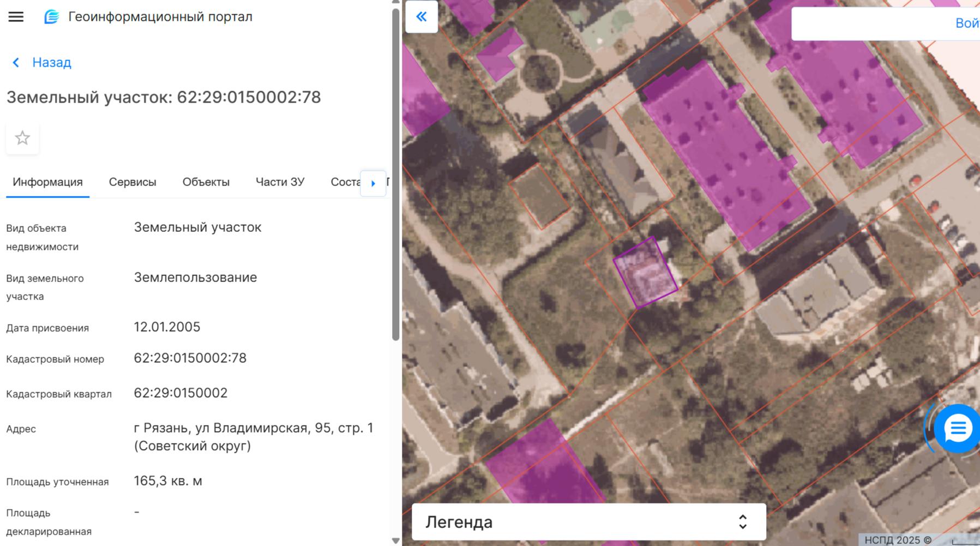Click the info panel vertical scrollbar thumb
This screenshot has height=546, width=980.
point(396,175)
